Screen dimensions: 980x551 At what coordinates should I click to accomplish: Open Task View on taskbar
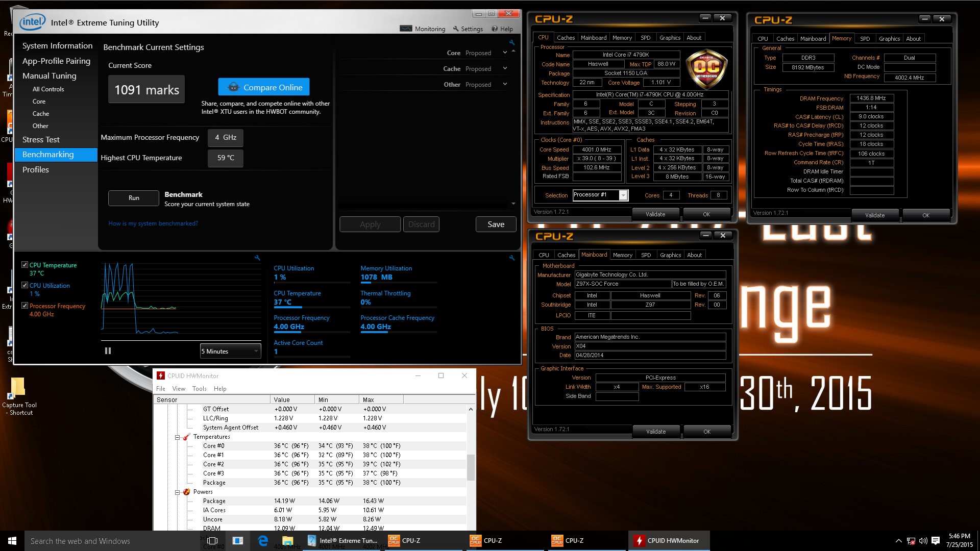(x=213, y=541)
